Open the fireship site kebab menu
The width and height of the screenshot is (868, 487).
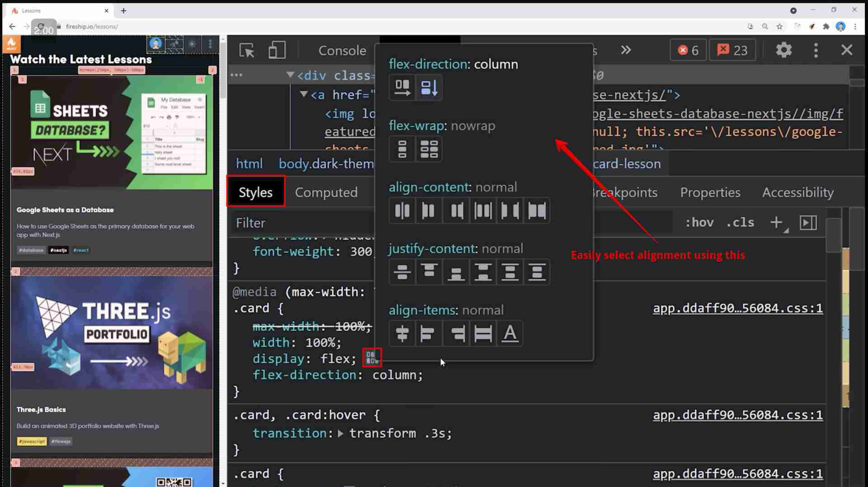pos(210,44)
